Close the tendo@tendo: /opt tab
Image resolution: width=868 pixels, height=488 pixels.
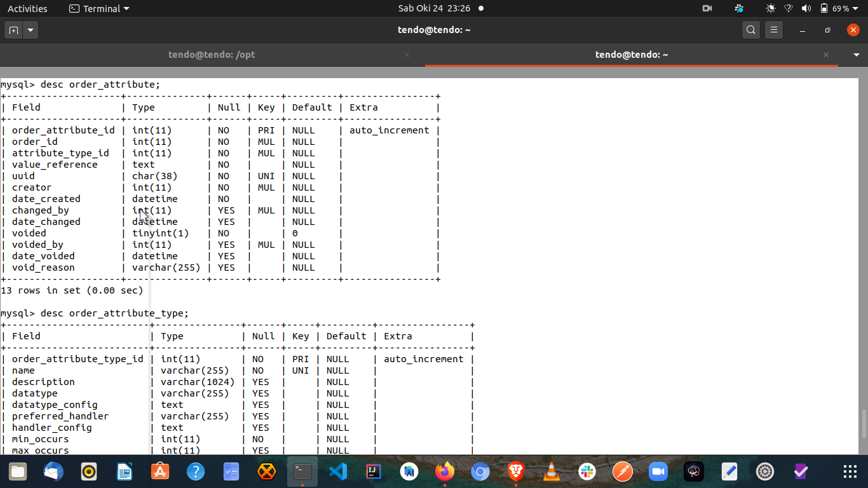click(407, 55)
